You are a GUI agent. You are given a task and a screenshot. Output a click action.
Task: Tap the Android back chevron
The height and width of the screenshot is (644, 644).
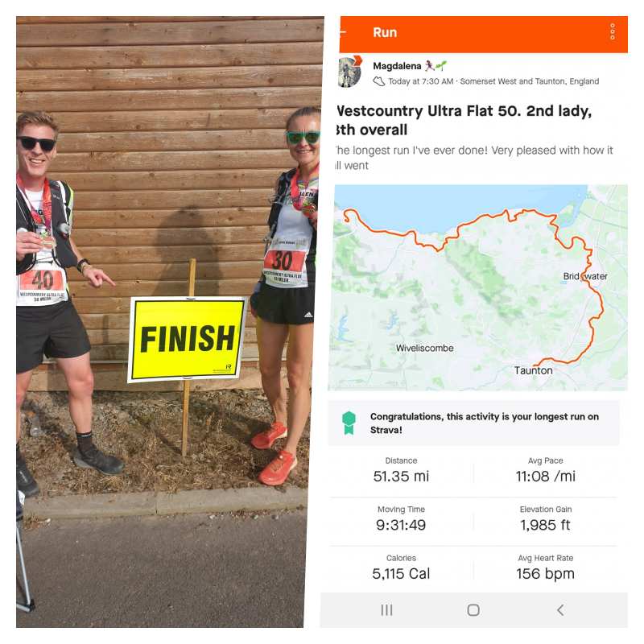point(560,610)
